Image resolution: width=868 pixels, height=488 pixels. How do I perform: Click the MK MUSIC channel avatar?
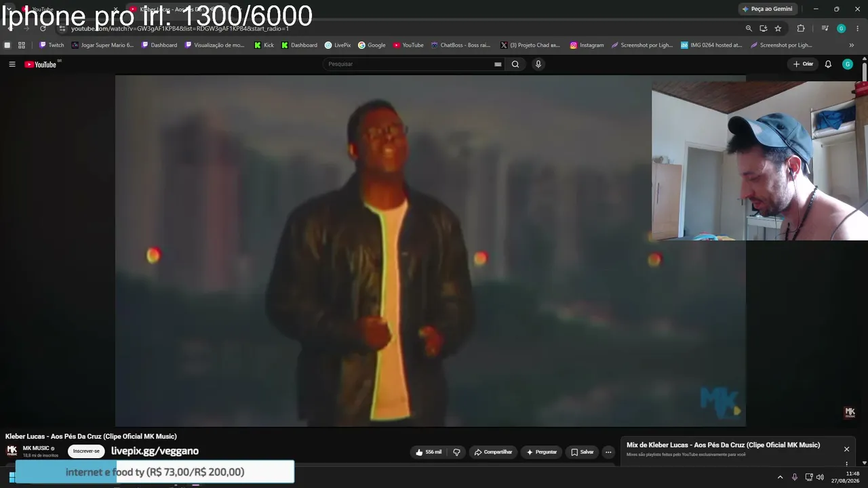(x=12, y=451)
